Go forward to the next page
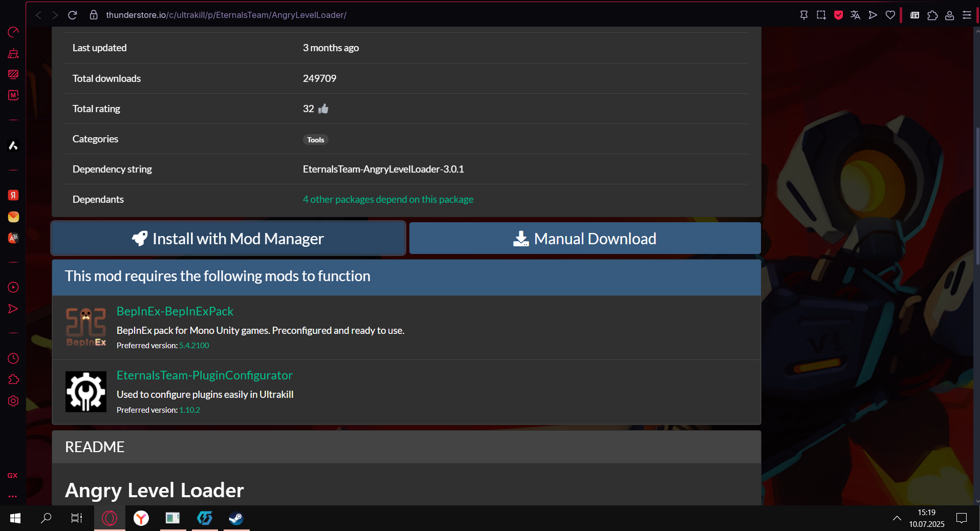This screenshot has width=980, height=531. [x=55, y=15]
